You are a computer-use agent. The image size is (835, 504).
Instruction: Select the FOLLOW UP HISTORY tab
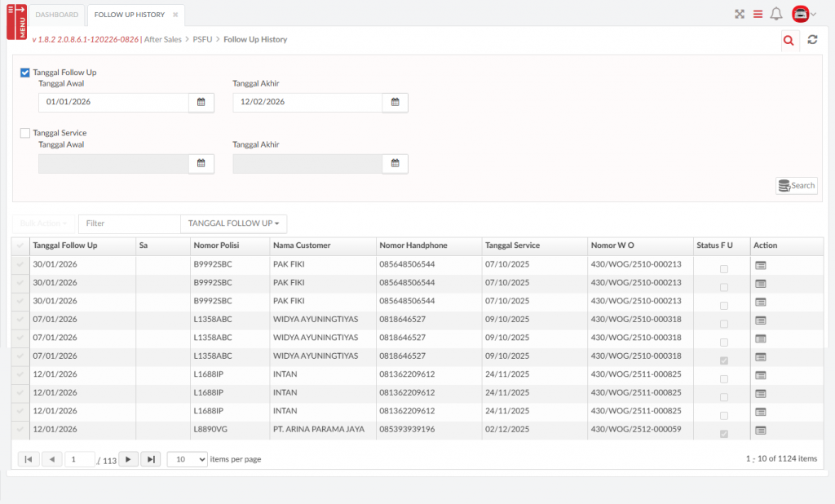tap(129, 15)
